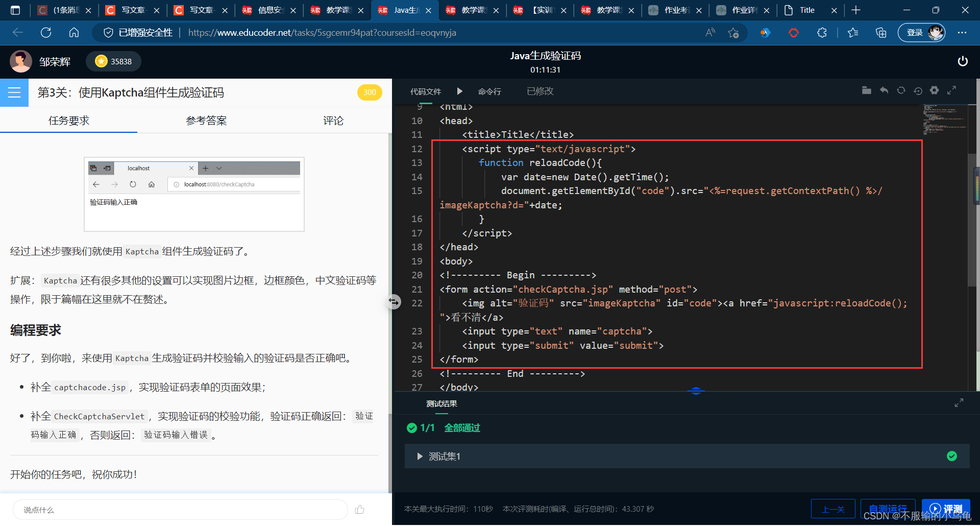The width and height of the screenshot is (980, 526).
Task: Open the favorites list icon
Action: click(x=852, y=33)
